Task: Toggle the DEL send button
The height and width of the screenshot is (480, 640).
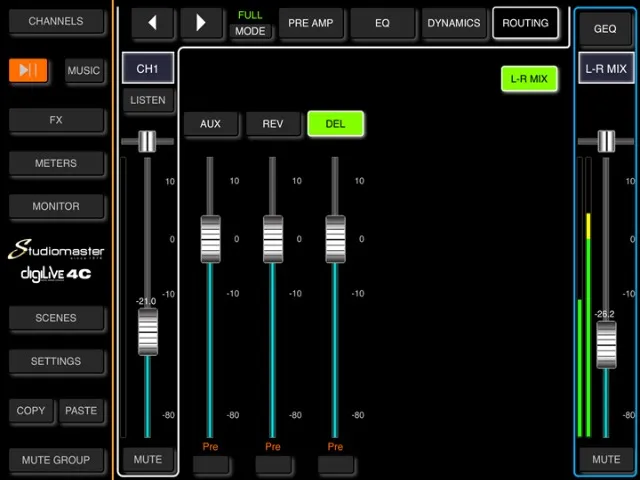Action: 335,124
